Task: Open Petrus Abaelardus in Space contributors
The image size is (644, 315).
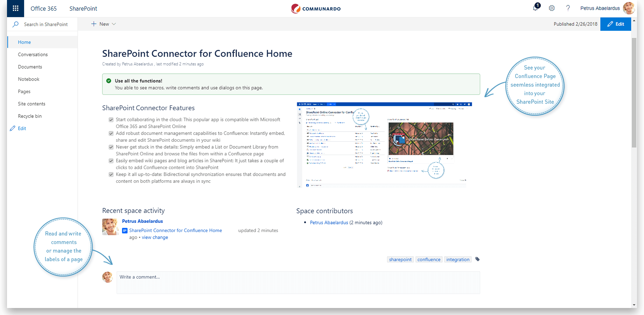Action: (329, 223)
